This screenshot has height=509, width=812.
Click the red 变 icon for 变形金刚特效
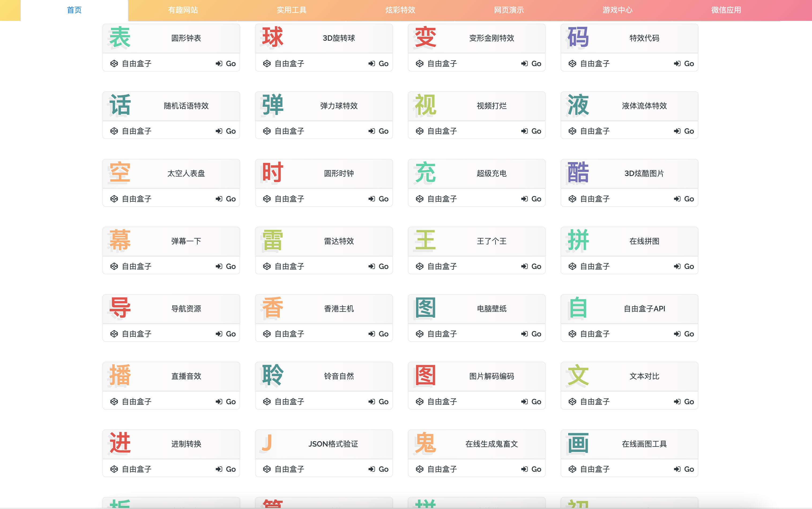coord(426,37)
